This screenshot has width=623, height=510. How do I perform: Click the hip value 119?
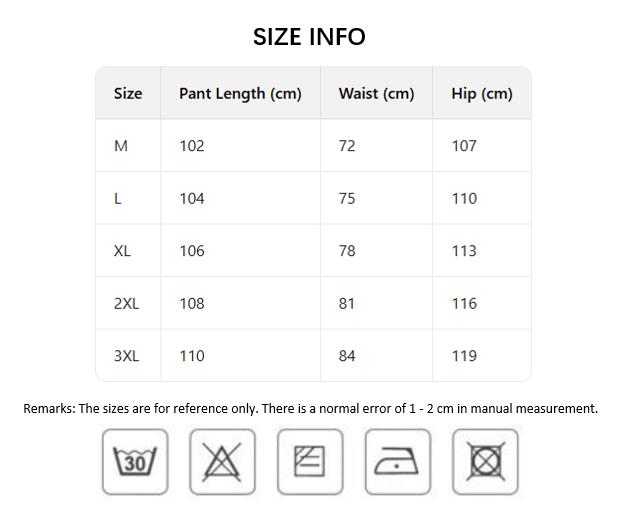coord(464,356)
